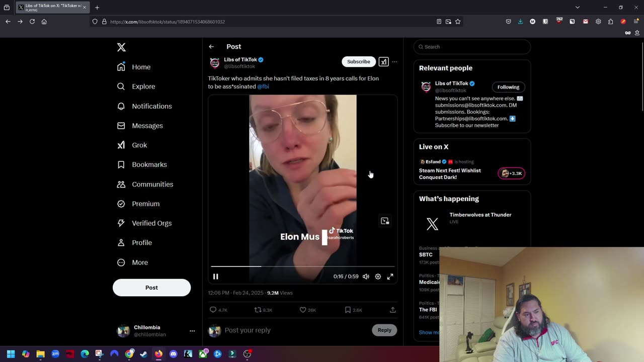644x362 pixels.
Task: Open Chillombia account options menu
Action: 192,331
